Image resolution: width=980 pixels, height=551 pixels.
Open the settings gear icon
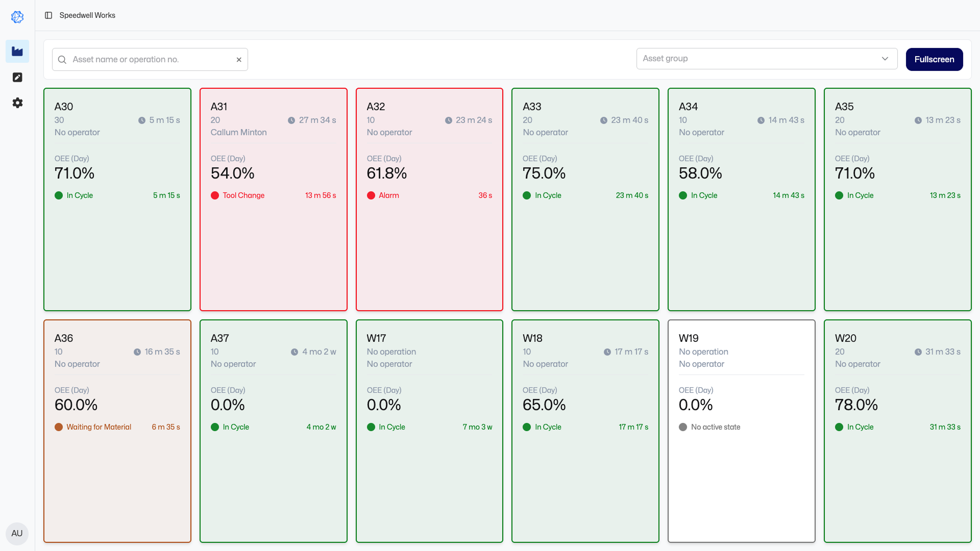coord(17,103)
